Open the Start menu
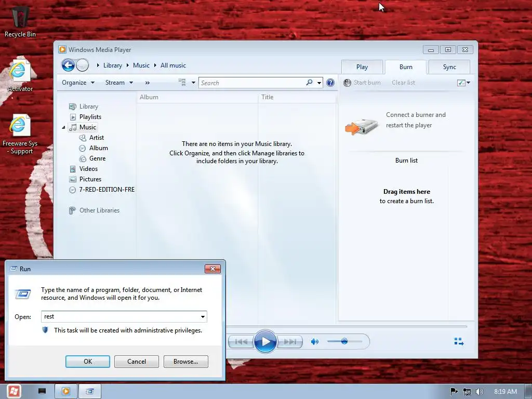 [14, 391]
